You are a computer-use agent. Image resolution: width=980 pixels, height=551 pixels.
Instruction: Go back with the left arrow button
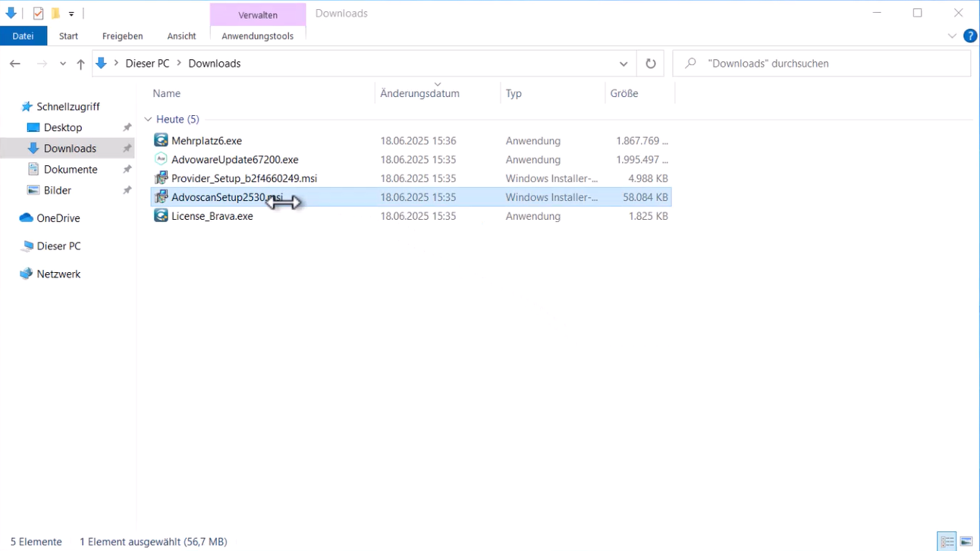[x=14, y=64]
